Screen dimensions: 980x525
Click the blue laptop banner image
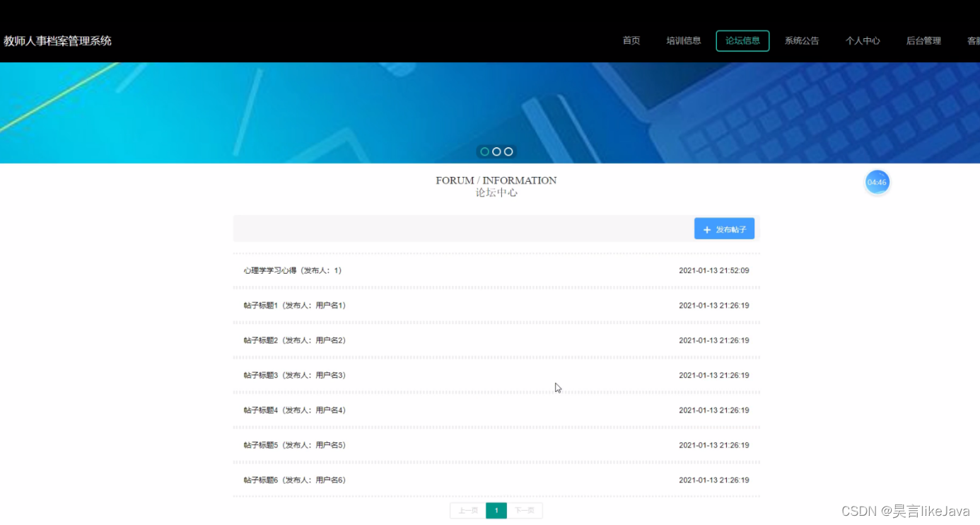490,112
